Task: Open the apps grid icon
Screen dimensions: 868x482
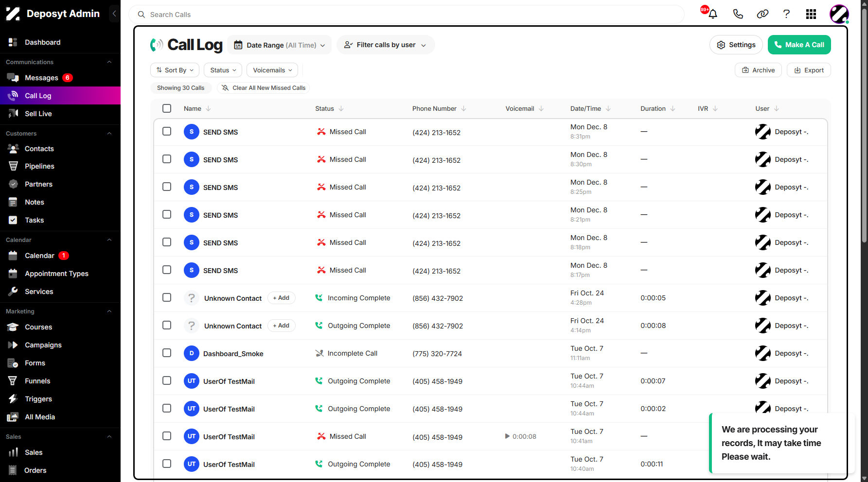Action: 811,14
